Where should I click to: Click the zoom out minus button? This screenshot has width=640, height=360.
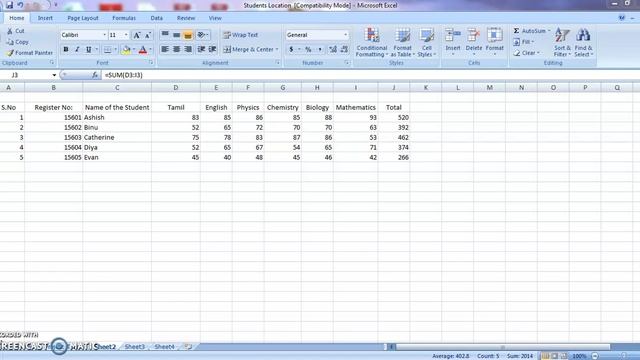point(594,356)
